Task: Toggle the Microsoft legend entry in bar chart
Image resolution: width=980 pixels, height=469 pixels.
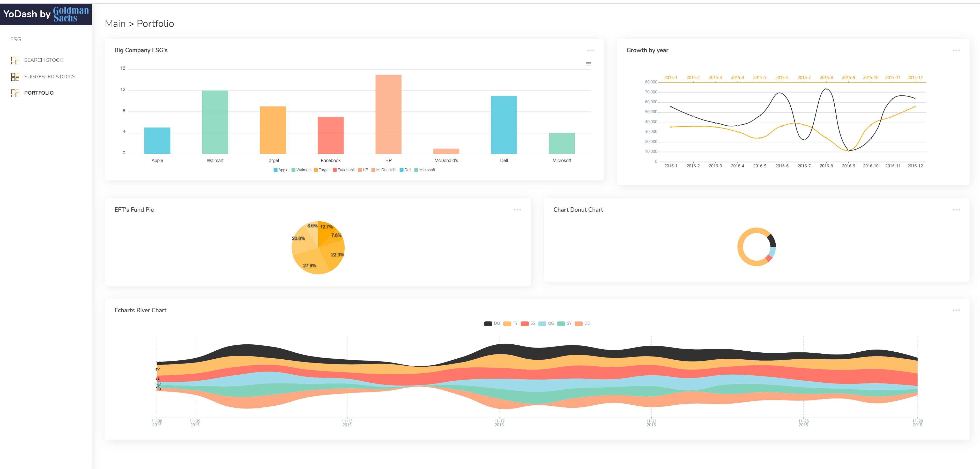Action: pos(424,170)
